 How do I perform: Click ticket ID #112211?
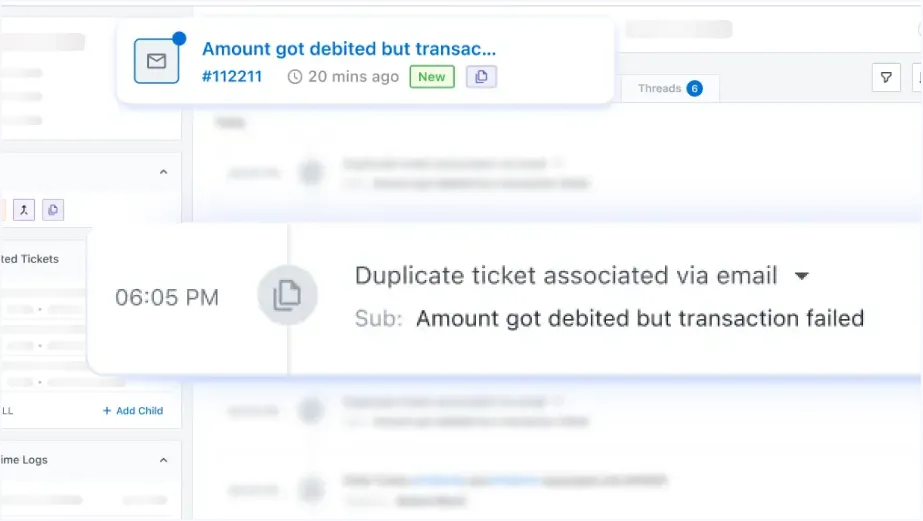pyautogui.click(x=232, y=76)
